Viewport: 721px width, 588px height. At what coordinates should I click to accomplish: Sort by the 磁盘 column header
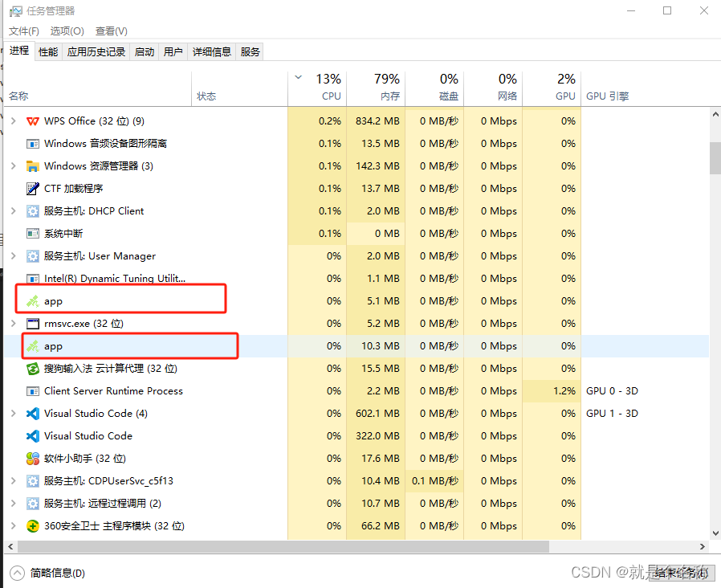pos(434,88)
